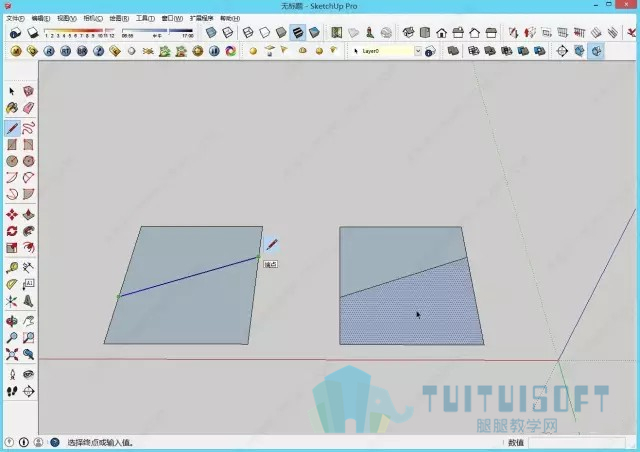Select the Zoom Window tool
Viewport: 640px width, 452px height.
[x=28, y=338]
